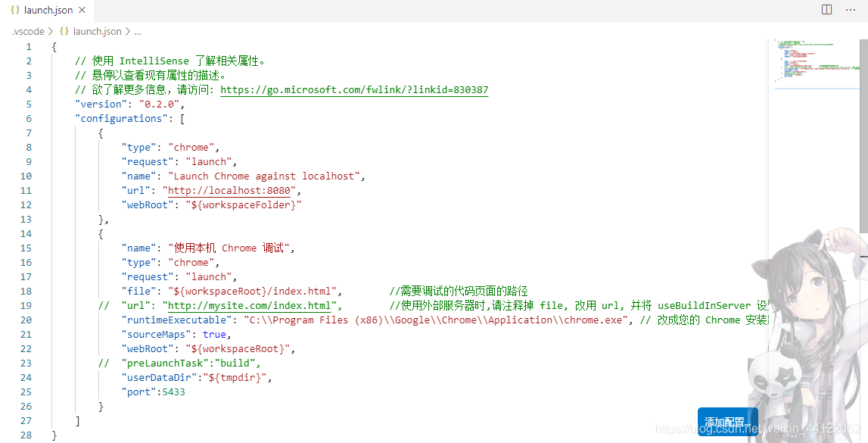Click the "request" key on line 9
868x443 pixels.
click(x=148, y=162)
